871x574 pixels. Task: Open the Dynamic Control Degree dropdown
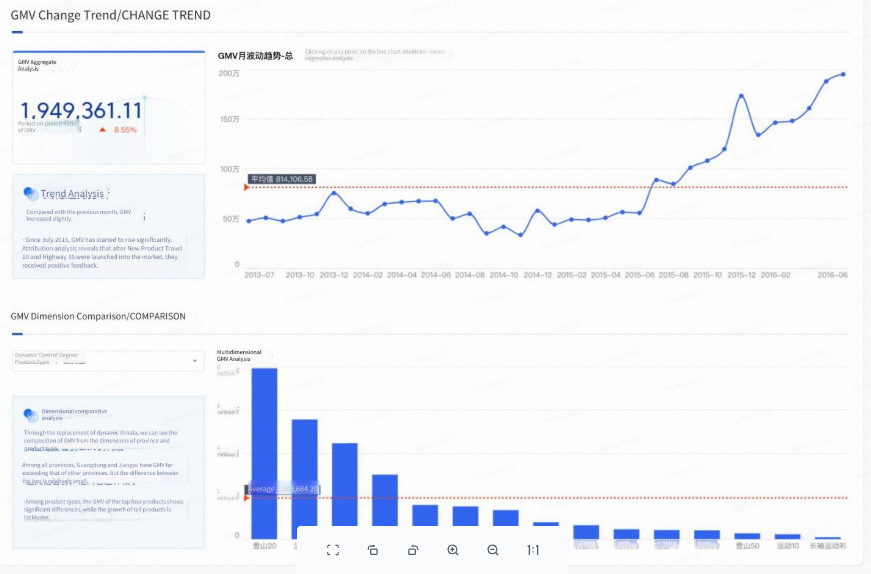click(108, 360)
